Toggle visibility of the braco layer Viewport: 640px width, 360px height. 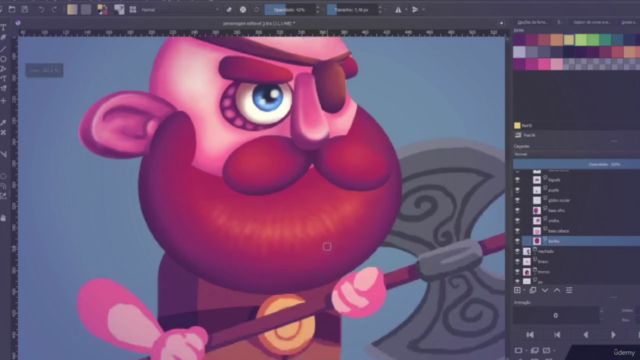(x=517, y=262)
